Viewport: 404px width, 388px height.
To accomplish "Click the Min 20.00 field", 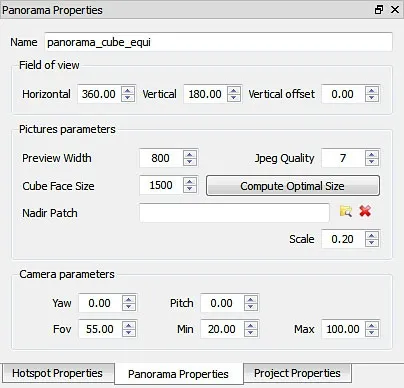I will coord(222,329).
